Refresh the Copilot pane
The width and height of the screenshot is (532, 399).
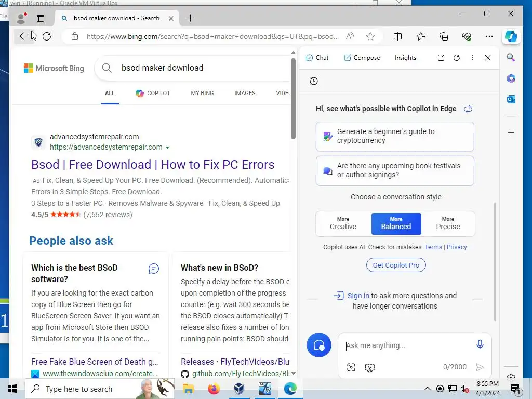(457, 58)
